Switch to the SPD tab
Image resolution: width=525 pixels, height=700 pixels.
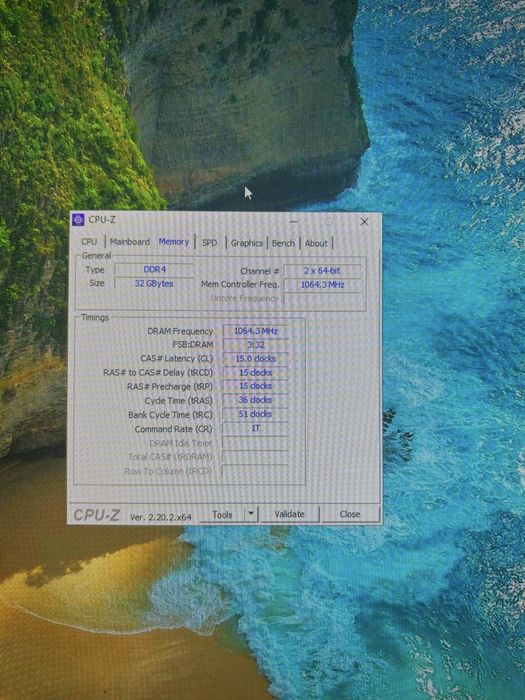pyautogui.click(x=209, y=243)
